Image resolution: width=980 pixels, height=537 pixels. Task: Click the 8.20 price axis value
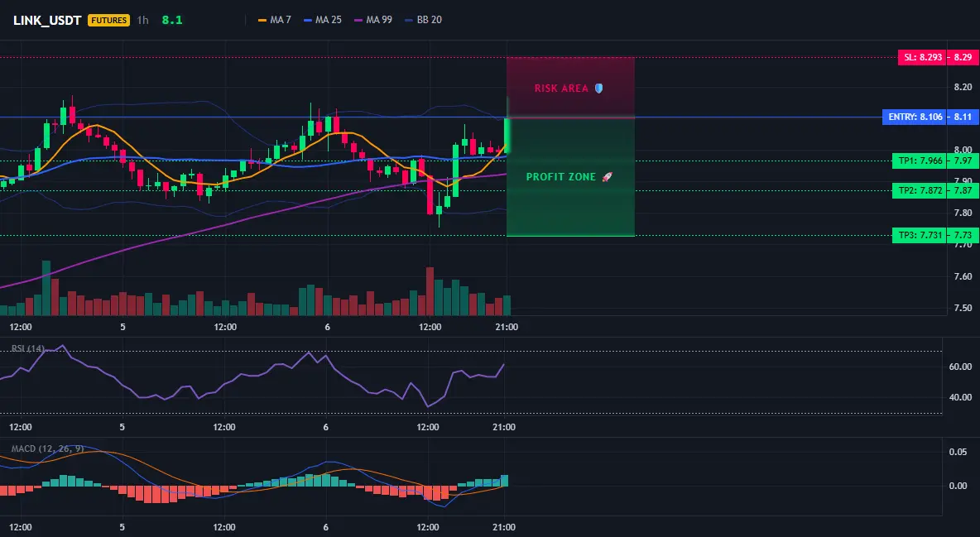click(963, 88)
